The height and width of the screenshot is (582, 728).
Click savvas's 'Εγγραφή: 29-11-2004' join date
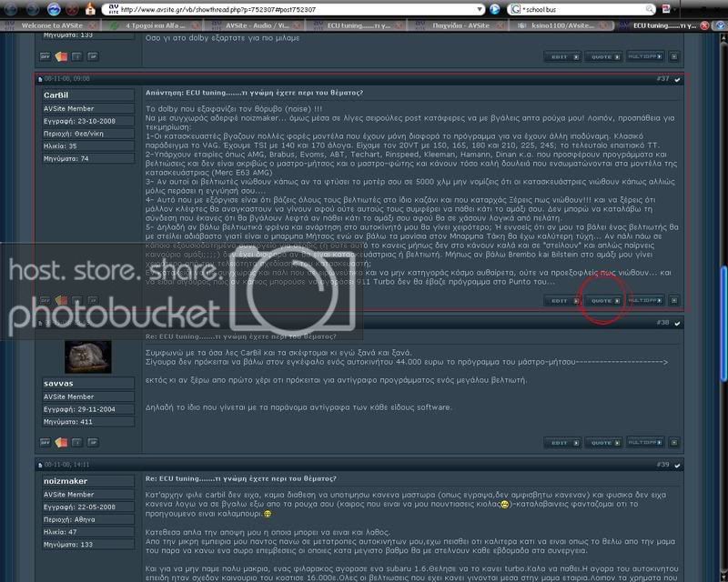click(79, 409)
